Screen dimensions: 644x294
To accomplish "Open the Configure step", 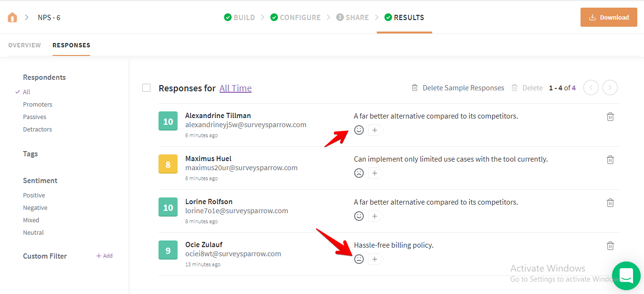I will tap(295, 18).
